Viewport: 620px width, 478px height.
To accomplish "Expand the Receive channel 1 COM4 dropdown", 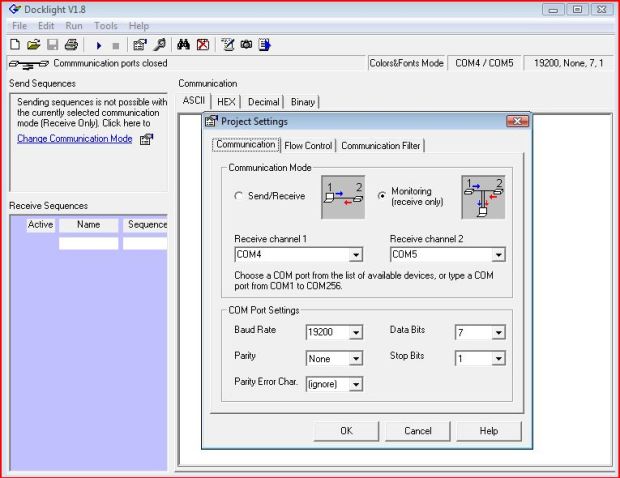I will [x=355, y=255].
